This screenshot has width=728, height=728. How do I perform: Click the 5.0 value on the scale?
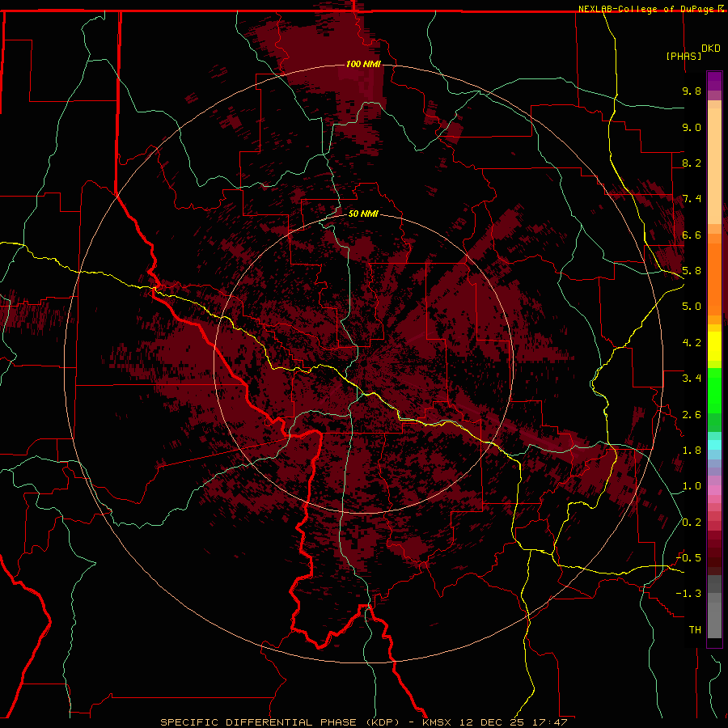coord(692,307)
